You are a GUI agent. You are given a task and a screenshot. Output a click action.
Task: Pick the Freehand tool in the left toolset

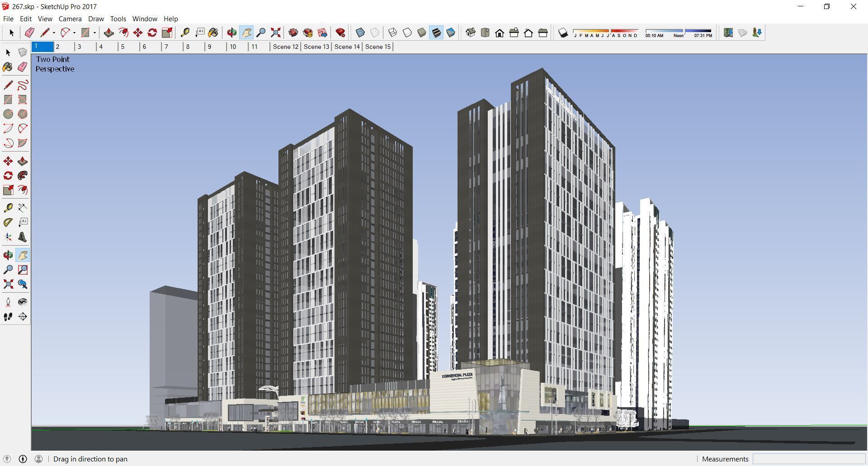23,85
